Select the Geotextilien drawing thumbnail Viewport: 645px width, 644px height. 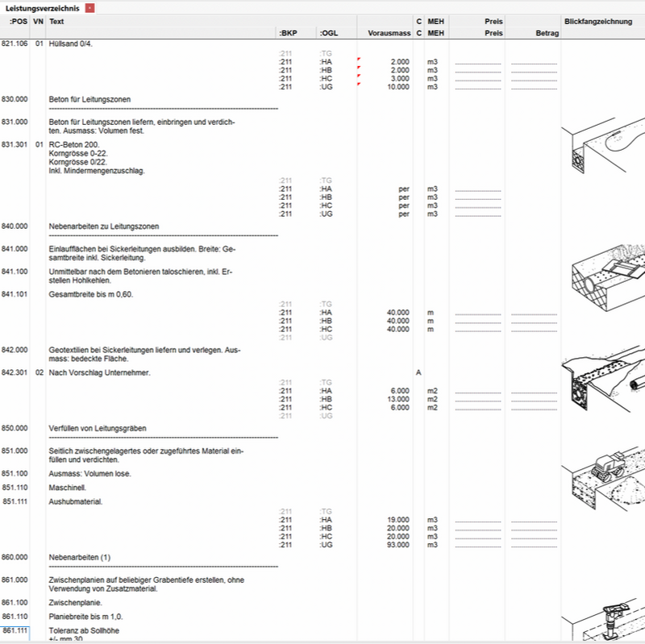tap(603, 379)
